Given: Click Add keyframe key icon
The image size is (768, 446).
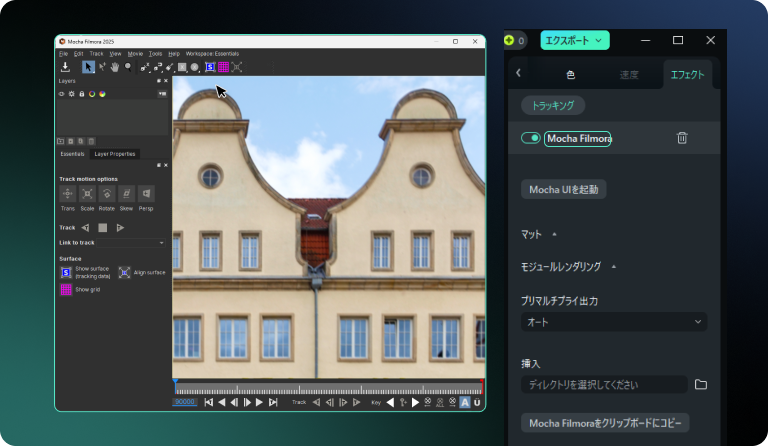Looking at the screenshot, I should click(x=403, y=402).
